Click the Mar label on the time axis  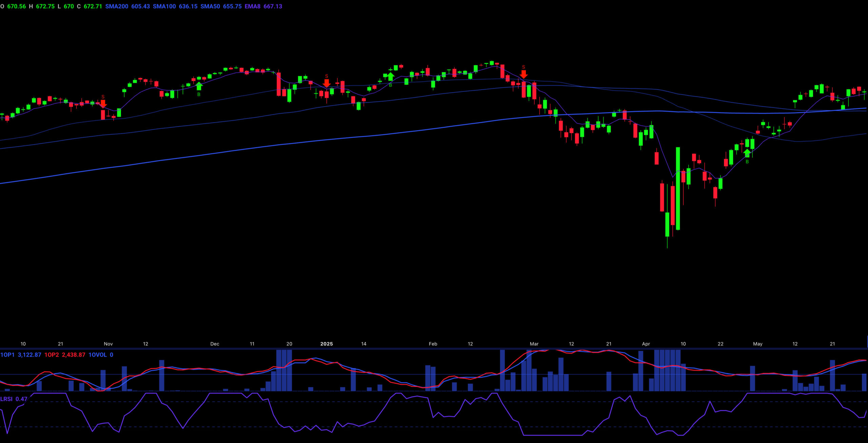pos(534,344)
